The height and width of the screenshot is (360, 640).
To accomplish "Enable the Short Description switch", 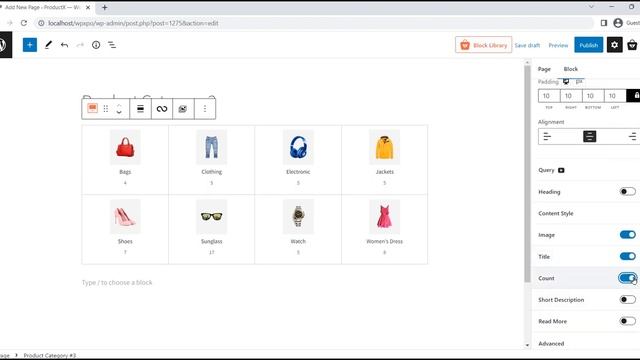I will pyautogui.click(x=627, y=300).
